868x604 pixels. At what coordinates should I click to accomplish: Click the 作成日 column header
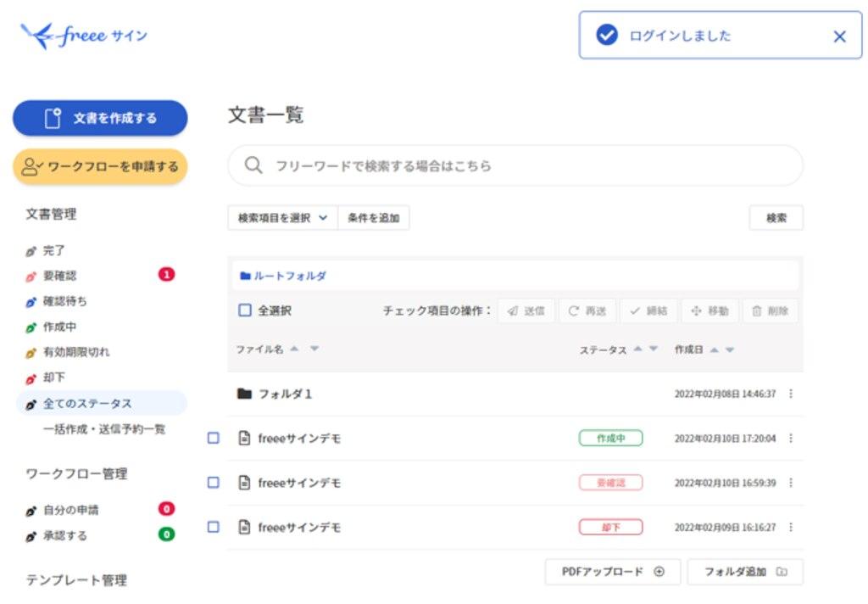(688, 350)
